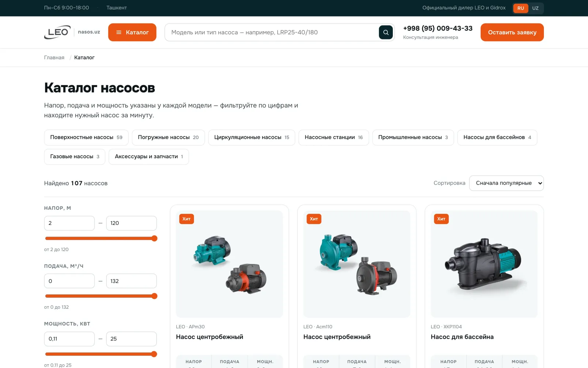Click the Мощность maximum value field
The width and height of the screenshot is (588, 368).
(132, 339)
